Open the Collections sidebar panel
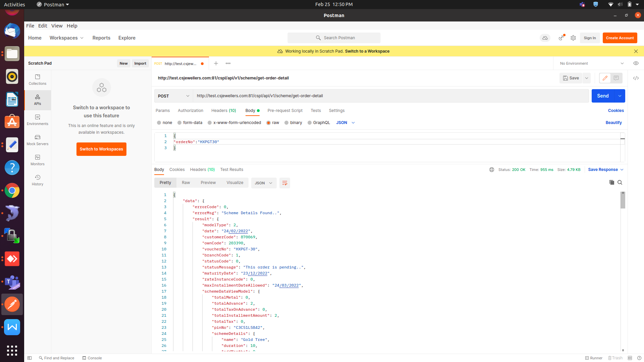This screenshot has width=644, height=362. point(38,80)
